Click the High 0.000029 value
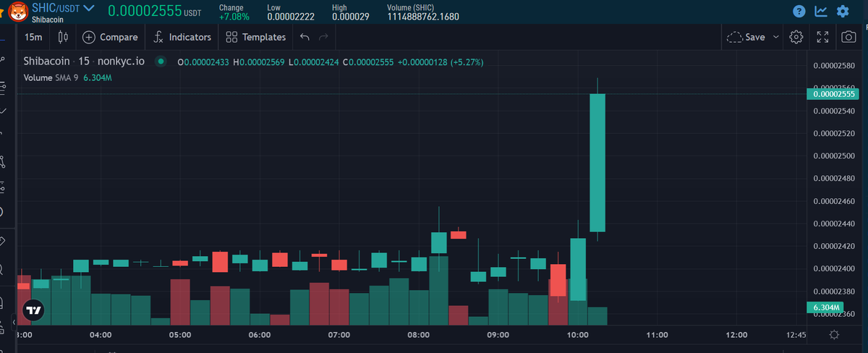The image size is (868, 353). click(x=350, y=16)
